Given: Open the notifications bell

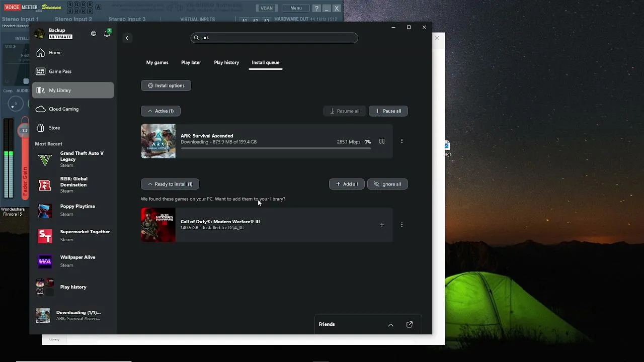Looking at the screenshot, I should point(107,34).
